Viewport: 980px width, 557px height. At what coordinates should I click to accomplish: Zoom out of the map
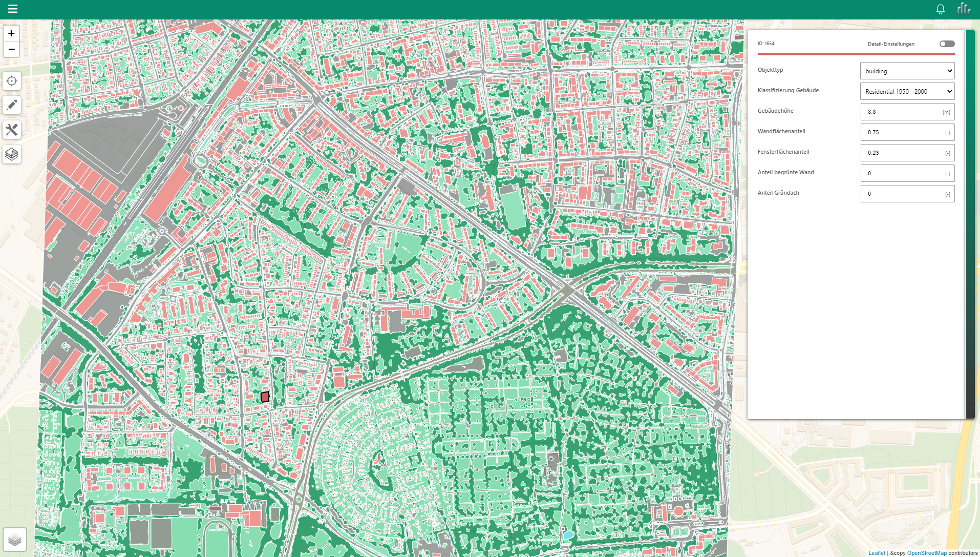click(x=11, y=49)
